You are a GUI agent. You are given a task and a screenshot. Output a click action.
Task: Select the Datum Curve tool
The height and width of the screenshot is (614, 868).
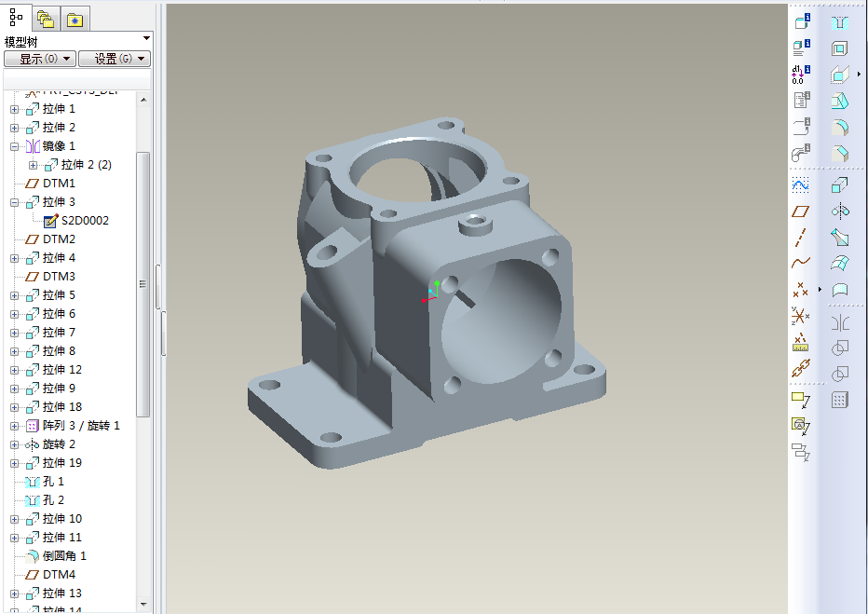pos(800,263)
